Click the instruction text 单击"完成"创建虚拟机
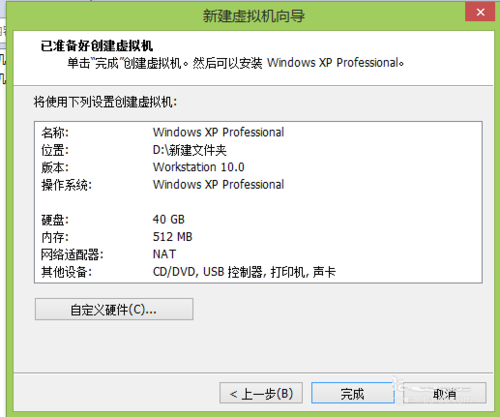Viewport: 500px width, 417px height. point(129,63)
